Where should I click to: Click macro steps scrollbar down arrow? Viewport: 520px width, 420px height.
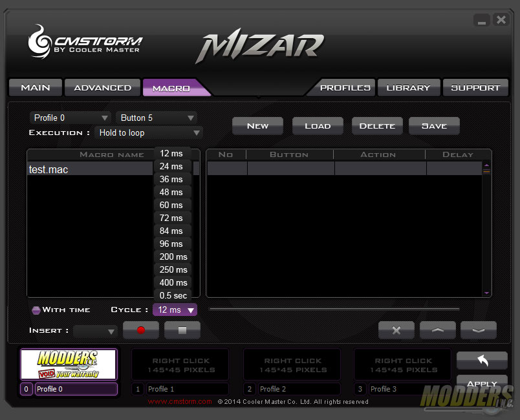486,293
